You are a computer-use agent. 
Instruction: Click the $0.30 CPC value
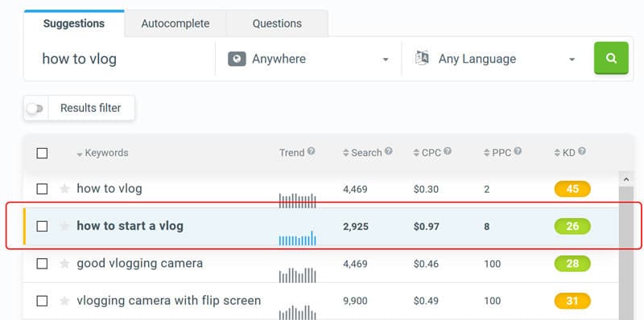pyautogui.click(x=426, y=189)
